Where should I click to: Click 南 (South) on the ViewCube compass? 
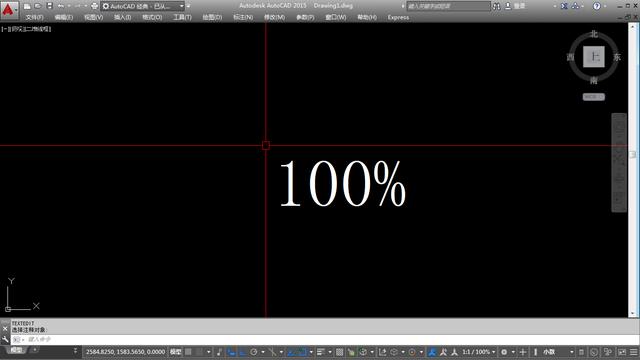(x=594, y=80)
